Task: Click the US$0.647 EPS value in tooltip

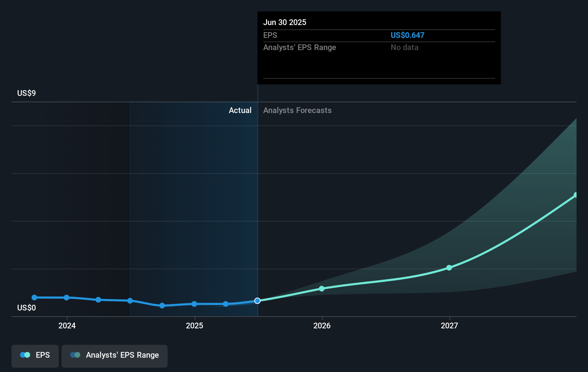Action: click(x=408, y=35)
